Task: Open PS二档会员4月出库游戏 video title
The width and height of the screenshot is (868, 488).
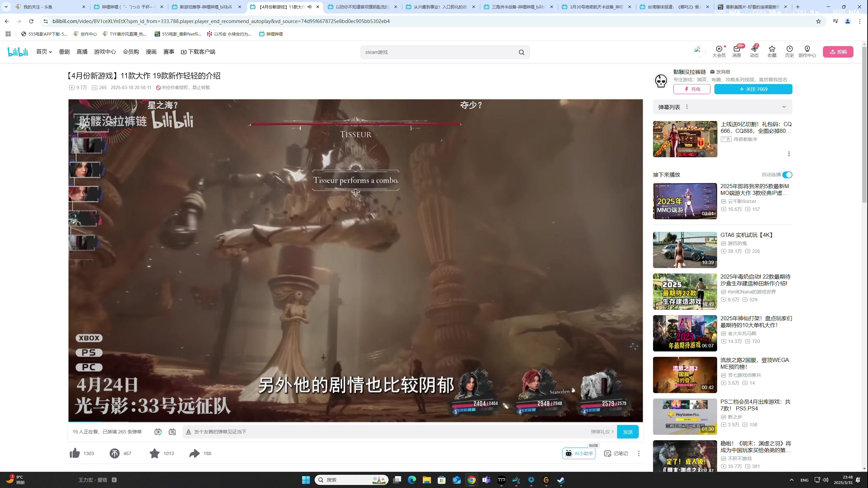Action: point(755,405)
